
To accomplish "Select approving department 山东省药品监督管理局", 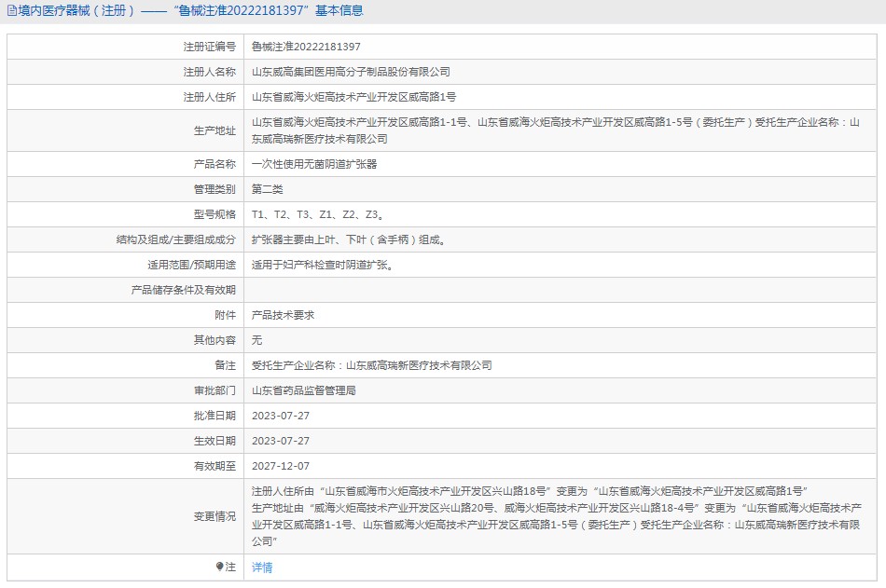I will pyautogui.click(x=304, y=390).
